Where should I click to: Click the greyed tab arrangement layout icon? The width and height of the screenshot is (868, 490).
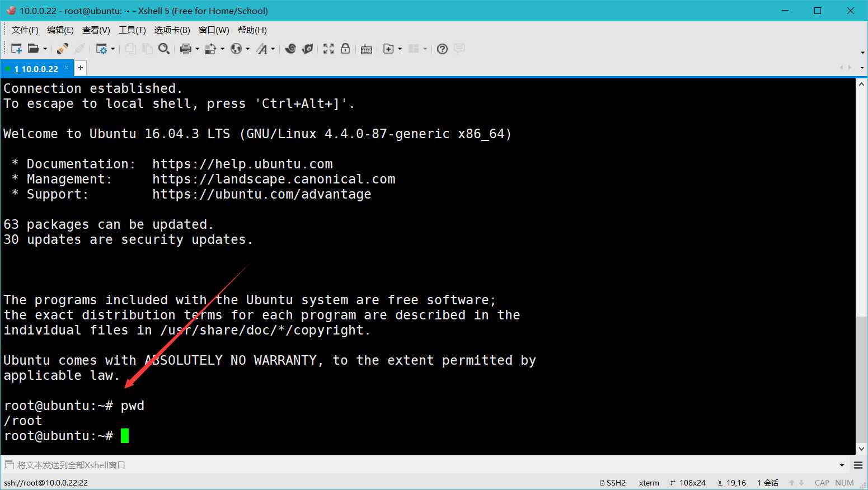point(414,49)
